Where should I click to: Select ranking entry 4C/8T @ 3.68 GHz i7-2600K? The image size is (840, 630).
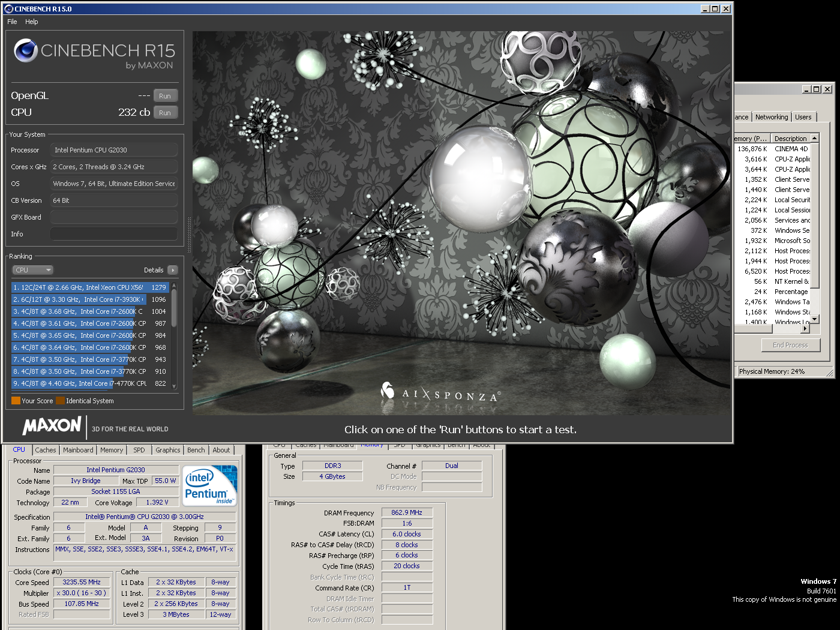tap(90, 311)
